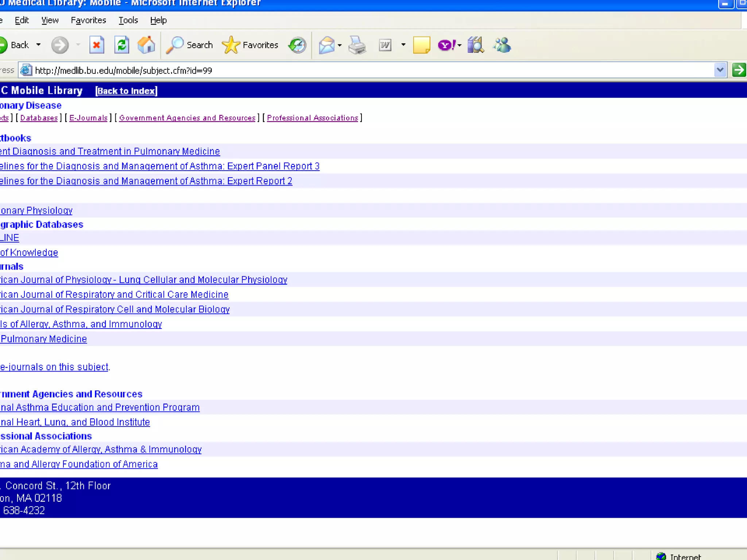Click the Print printer icon
Image resolution: width=747 pixels, height=560 pixels.
point(357,45)
